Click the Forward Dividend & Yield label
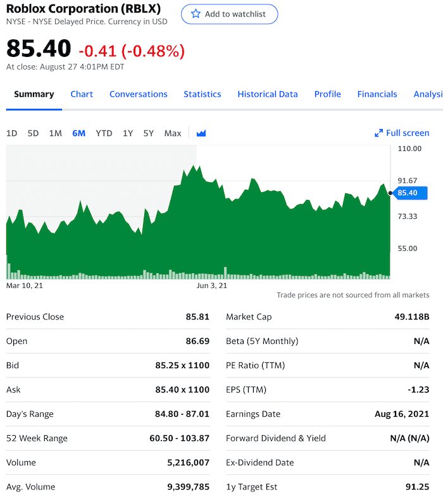Viewport: 443px width, 504px height. [x=276, y=438]
